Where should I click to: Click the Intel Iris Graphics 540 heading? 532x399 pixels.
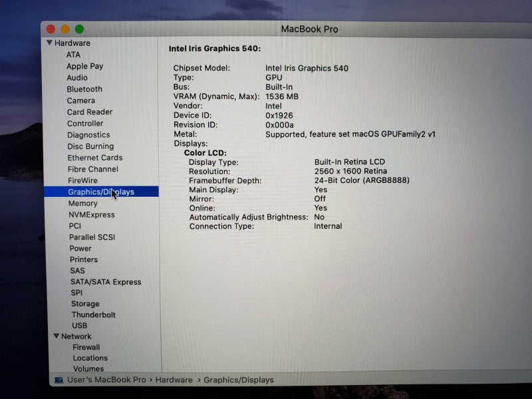pyautogui.click(x=214, y=49)
